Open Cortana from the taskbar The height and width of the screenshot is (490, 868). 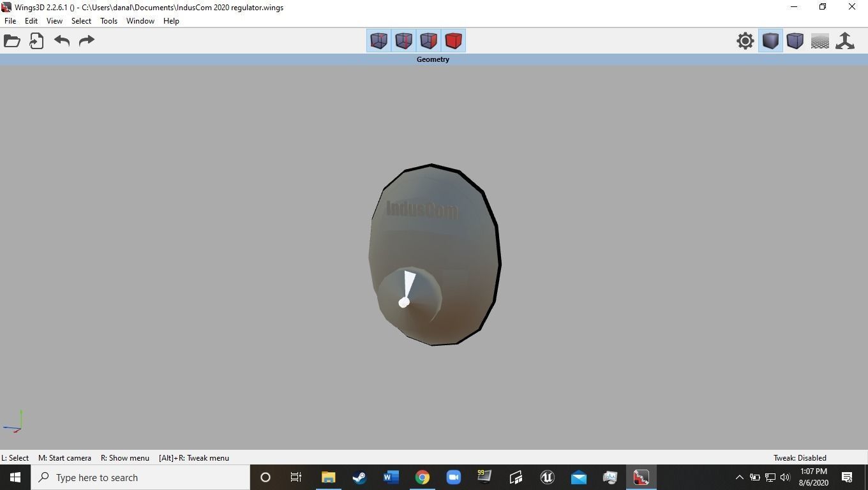266,477
